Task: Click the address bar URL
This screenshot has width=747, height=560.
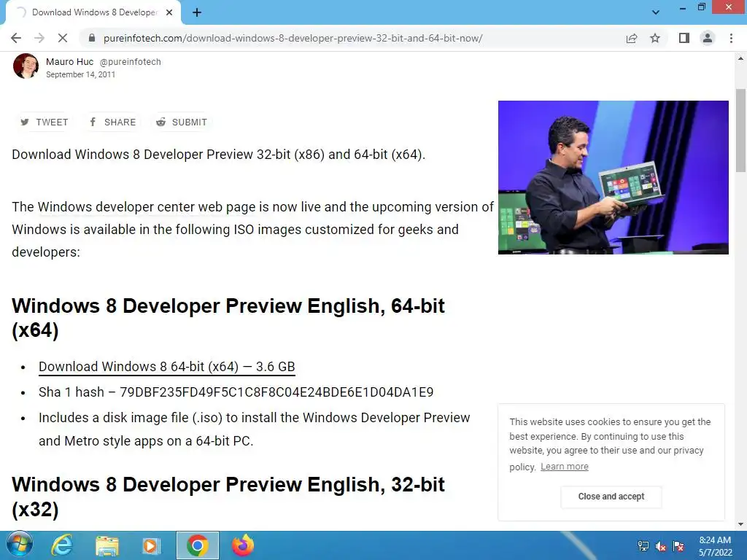Action: click(293, 38)
